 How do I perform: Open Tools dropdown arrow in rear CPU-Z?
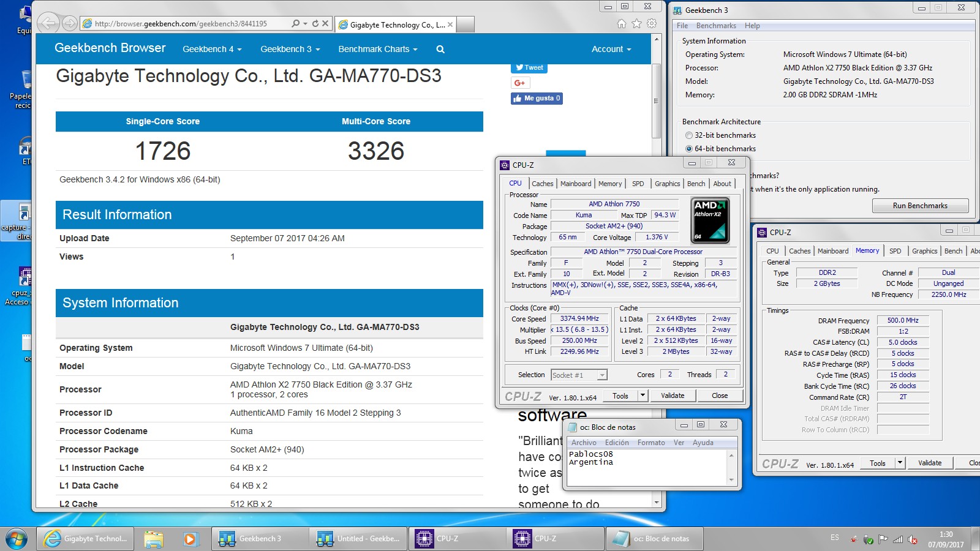click(x=900, y=463)
